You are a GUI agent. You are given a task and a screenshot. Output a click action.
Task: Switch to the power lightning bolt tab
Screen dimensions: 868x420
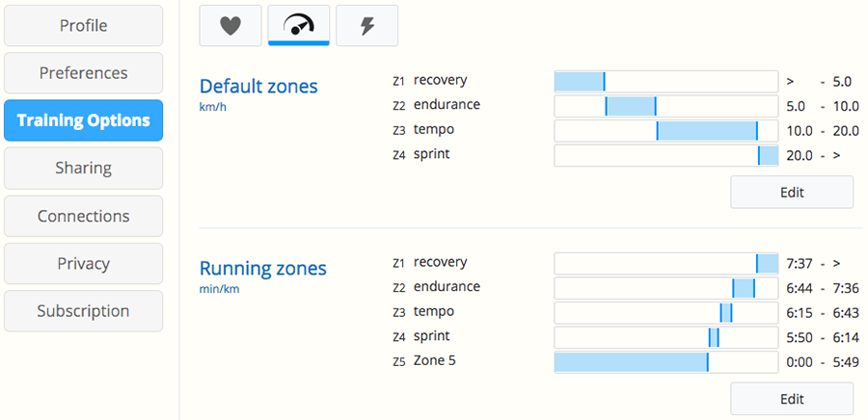pos(367,25)
